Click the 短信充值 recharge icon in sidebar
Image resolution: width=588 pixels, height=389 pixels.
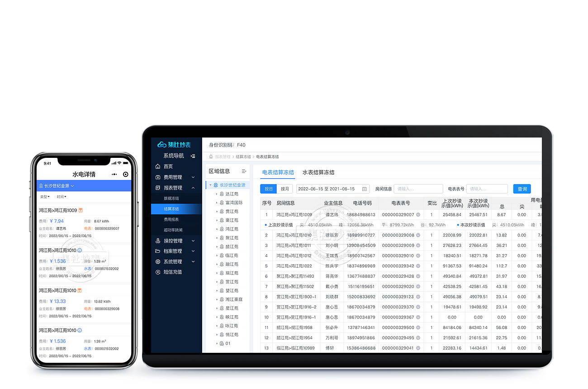pyautogui.click(x=158, y=272)
